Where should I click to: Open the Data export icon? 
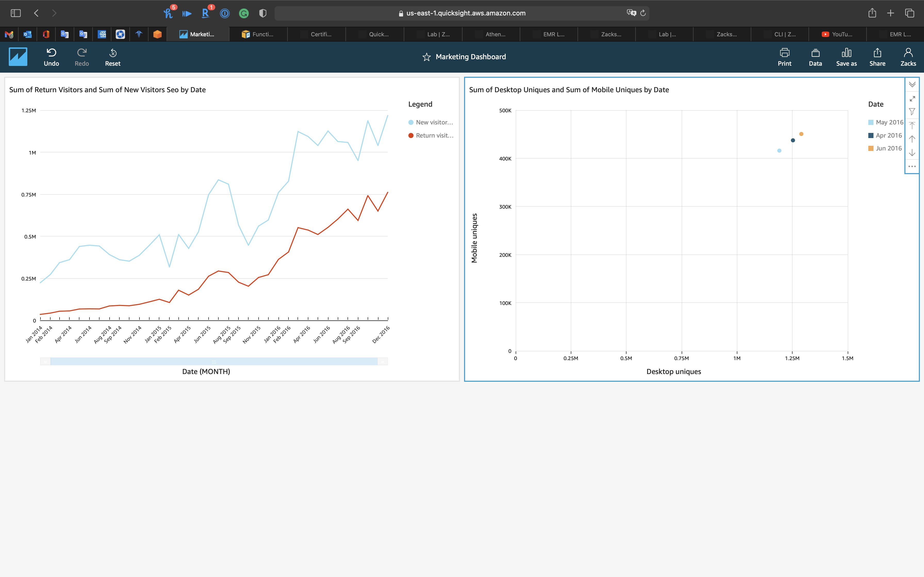(815, 53)
